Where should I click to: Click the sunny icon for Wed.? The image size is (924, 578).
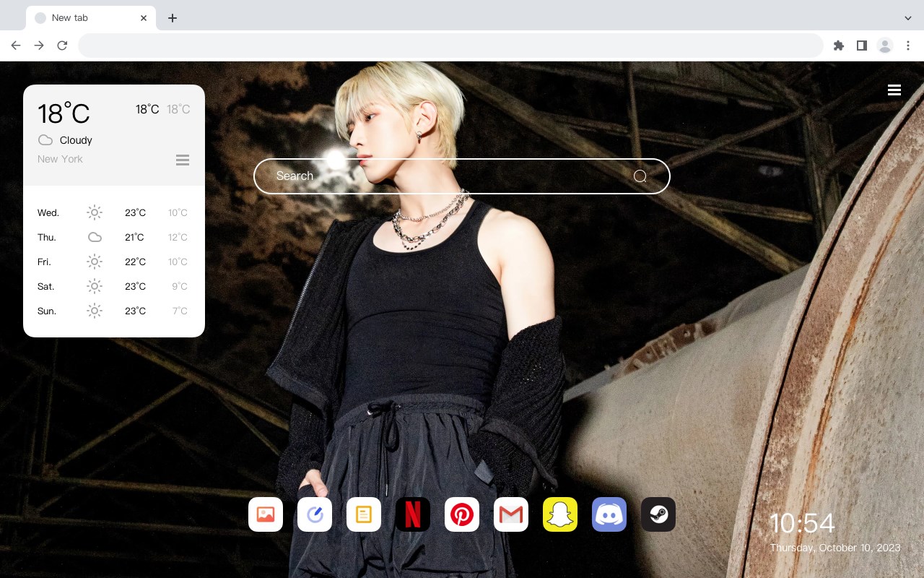[95, 212]
